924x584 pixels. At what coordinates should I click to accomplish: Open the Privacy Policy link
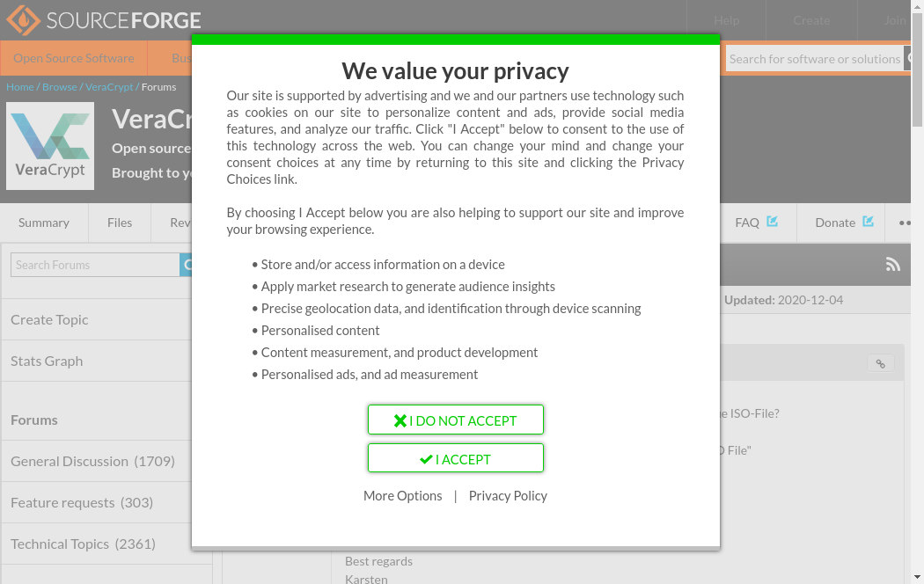508,496
